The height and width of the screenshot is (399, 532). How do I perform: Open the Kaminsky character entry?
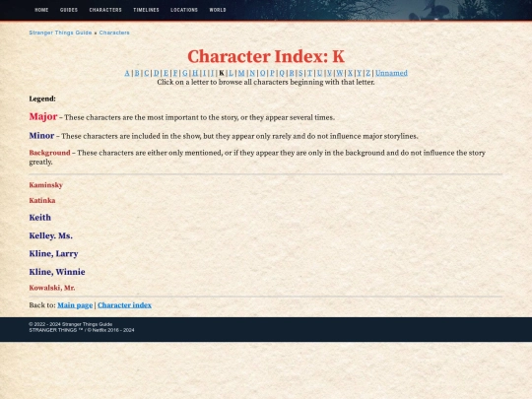(x=45, y=185)
